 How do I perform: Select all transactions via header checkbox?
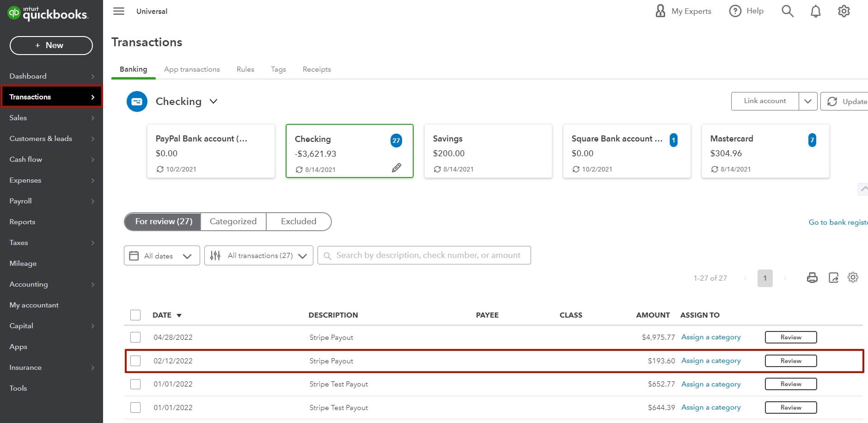coord(135,315)
